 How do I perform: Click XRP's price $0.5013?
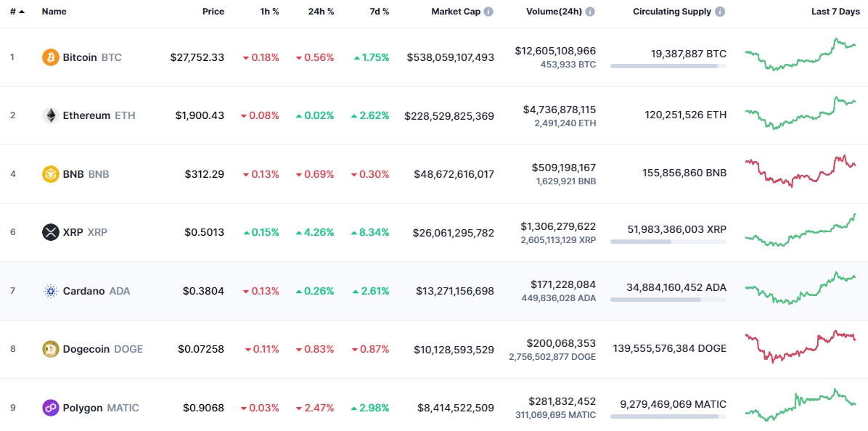click(x=204, y=232)
